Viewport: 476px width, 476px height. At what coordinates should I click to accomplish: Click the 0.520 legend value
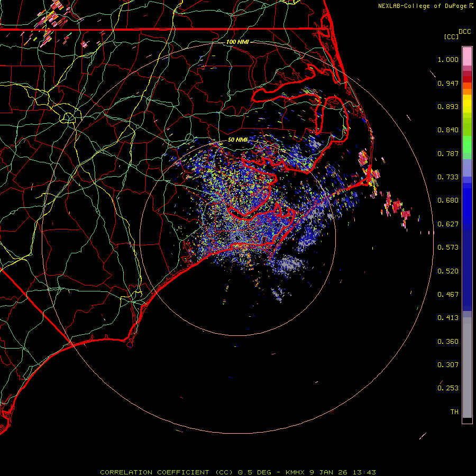click(447, 271)
